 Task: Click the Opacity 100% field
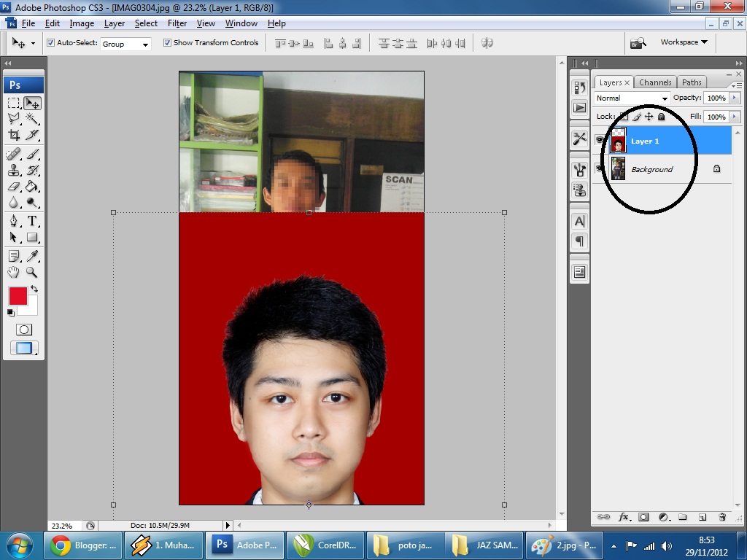716,98
